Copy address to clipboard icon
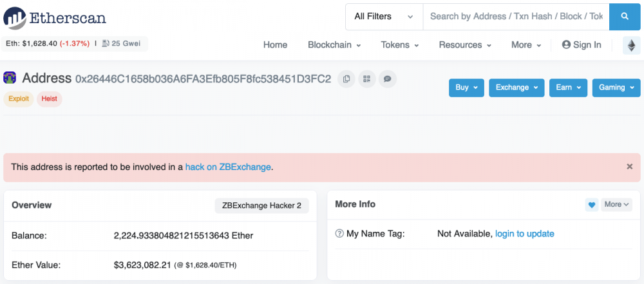 coord(346,79)
